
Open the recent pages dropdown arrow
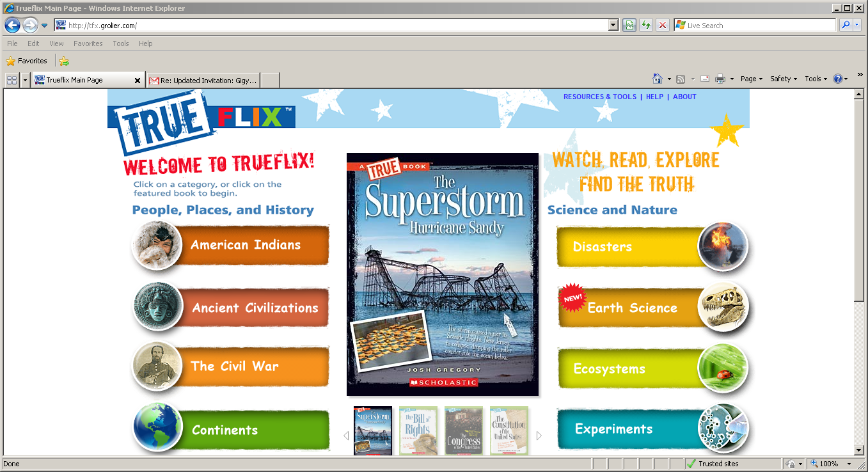(44, 26)
